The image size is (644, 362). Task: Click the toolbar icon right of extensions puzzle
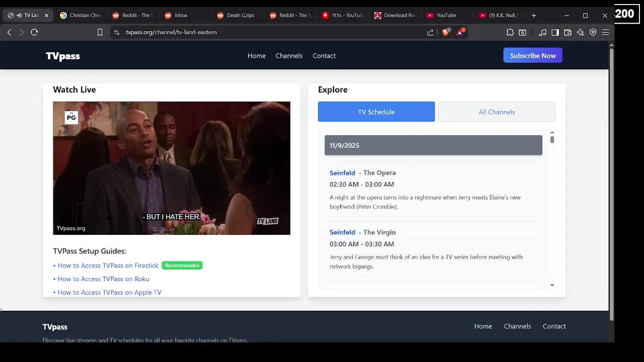(x=523, y=32)
